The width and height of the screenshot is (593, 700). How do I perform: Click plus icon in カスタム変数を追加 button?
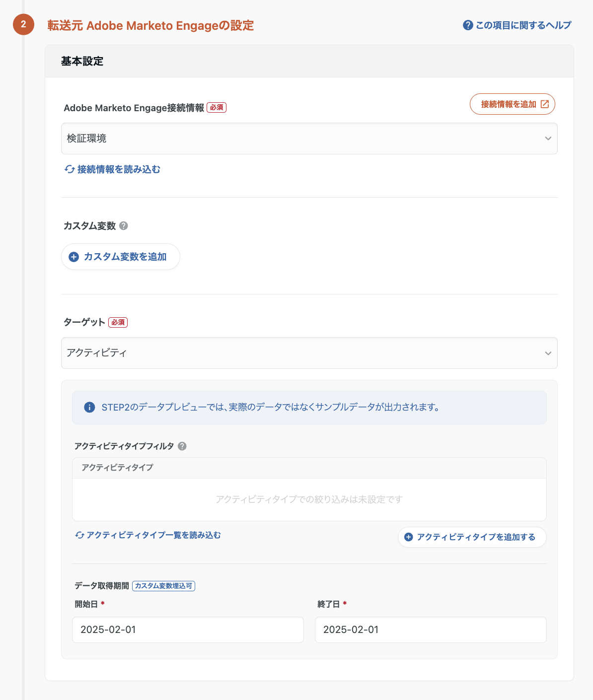click(x=74, y=257)
